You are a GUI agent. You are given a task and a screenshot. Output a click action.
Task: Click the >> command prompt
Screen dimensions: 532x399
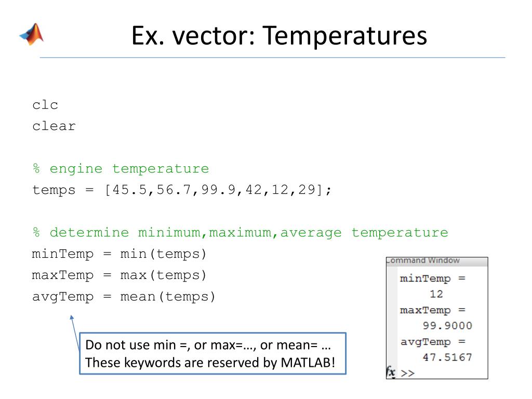[x=407, y=373]
